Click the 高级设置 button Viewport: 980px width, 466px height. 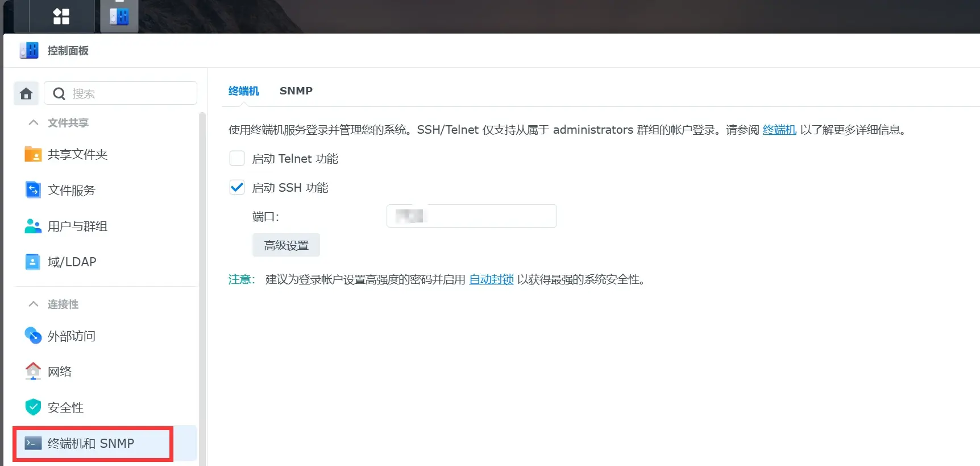pyautogui.click(x=286, y=245)
